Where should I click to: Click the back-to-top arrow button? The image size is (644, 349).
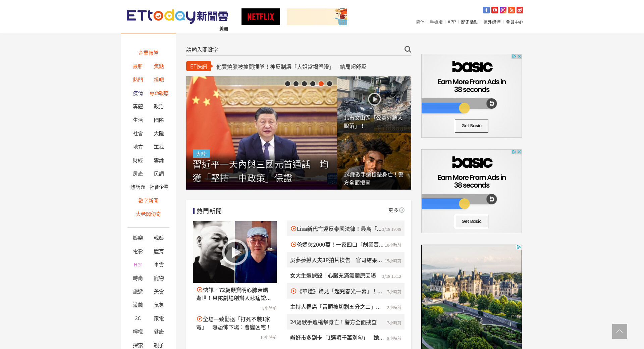tap(619, 331)
